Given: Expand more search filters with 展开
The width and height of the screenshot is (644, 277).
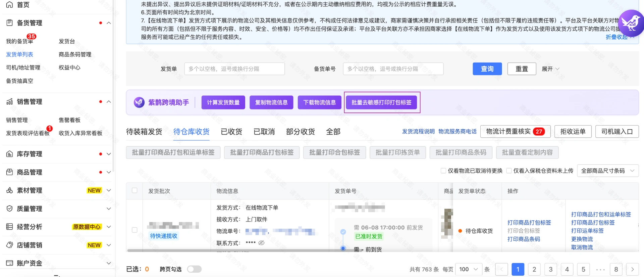Looking at the screenshot, I should pos(550,69).
